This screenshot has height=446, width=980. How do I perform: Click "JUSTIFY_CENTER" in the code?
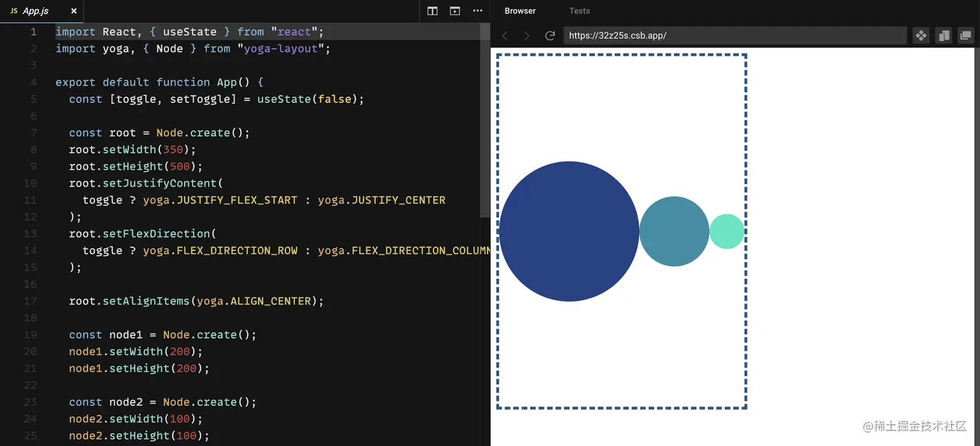[398, 200]
